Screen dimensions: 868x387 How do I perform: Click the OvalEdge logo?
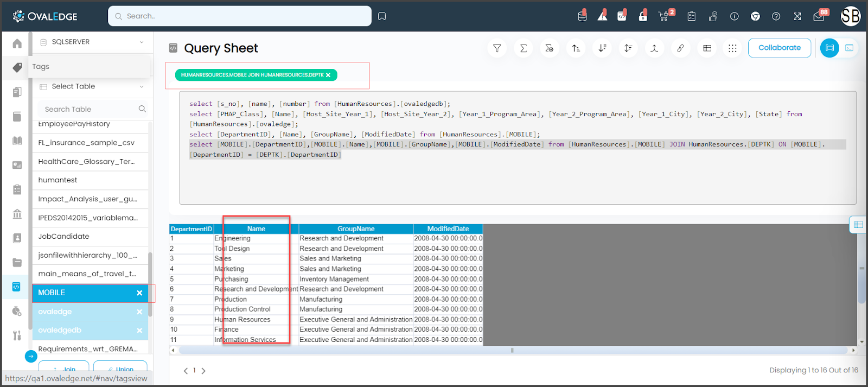click(x=45, y=16)
